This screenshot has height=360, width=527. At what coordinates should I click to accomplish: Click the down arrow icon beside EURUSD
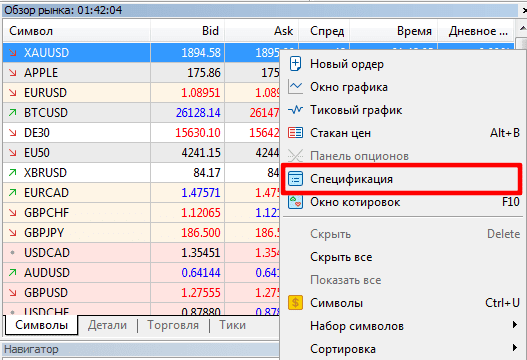pyautogui.click(x=13, y=92)
